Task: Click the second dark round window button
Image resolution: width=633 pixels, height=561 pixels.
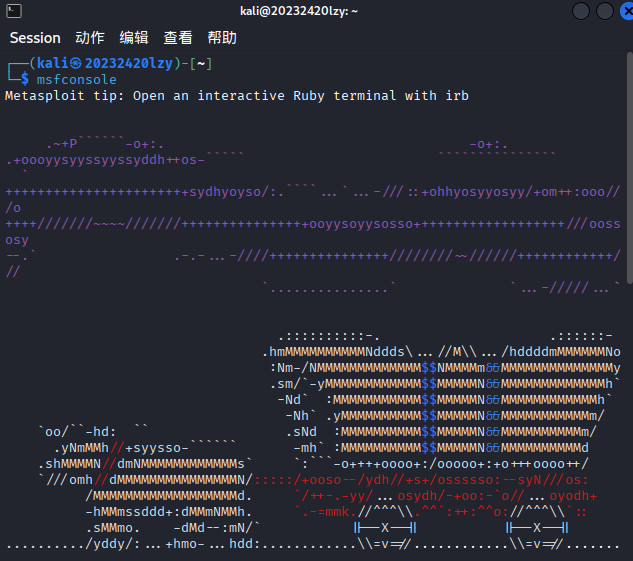Action: tap(605, 11)
